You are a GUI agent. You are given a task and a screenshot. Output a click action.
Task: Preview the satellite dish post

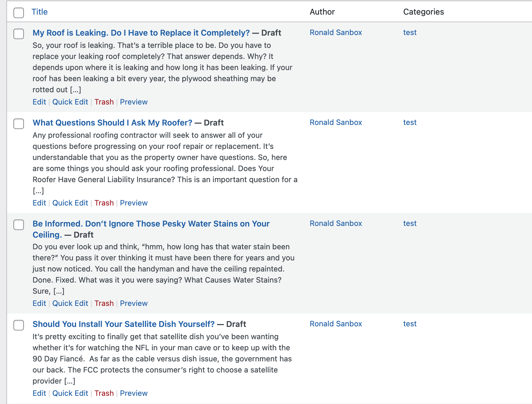(x=134, y=393)
